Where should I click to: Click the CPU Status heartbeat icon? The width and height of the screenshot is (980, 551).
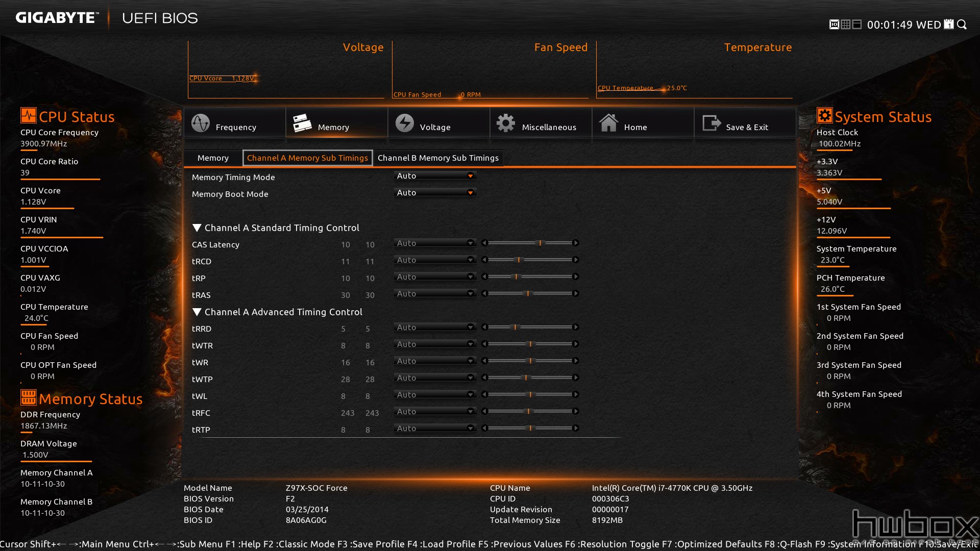click(29, 115)
